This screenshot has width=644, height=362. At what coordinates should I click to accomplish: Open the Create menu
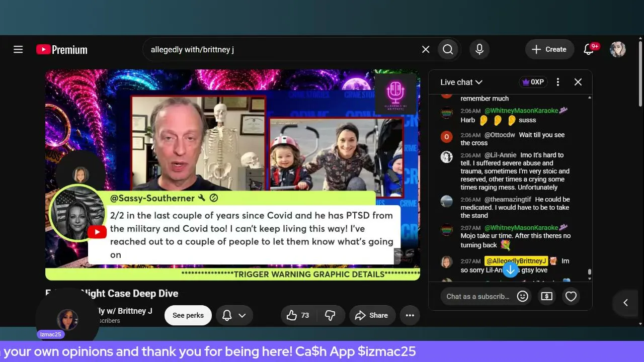(549, 49)
